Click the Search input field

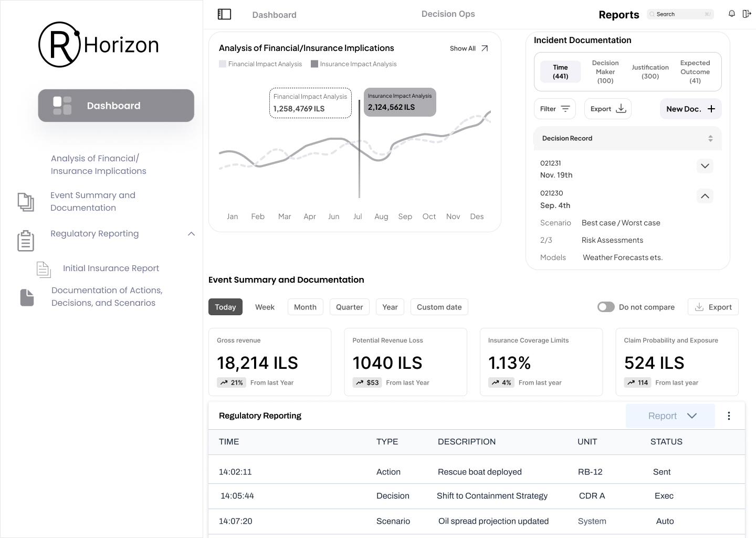coord(680,14)
